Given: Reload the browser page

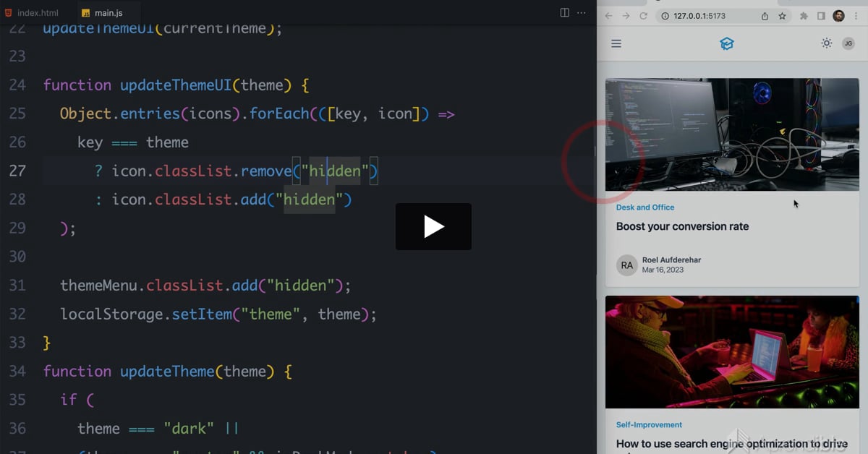Looking at the screenshot, I should click(643, 16).
